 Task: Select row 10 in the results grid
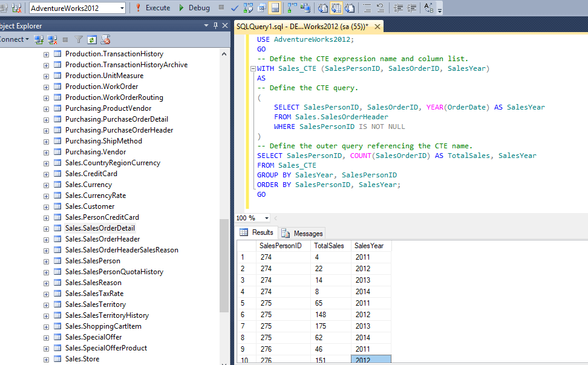point(244,358)
